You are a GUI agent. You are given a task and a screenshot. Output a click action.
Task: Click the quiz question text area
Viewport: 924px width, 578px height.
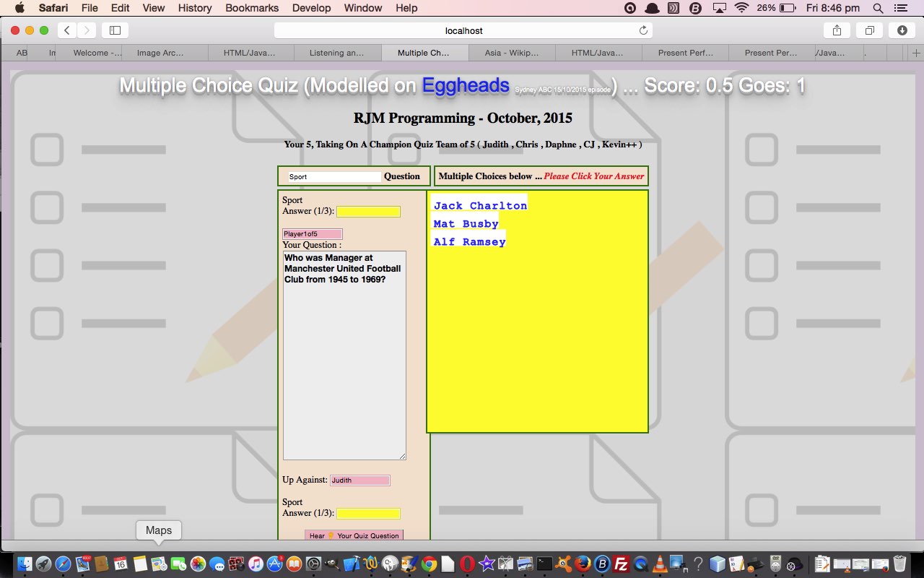pos(344,355)
